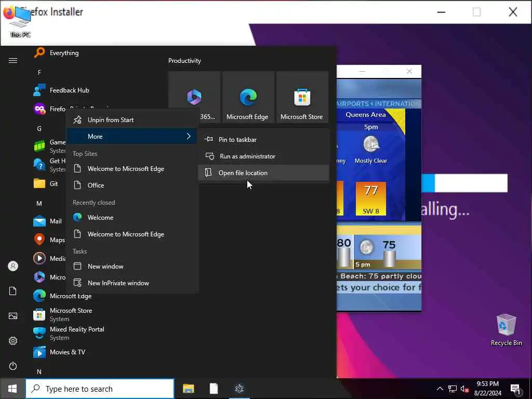This screenshot has height=399, width=532.
Task: Select the This PC desktop icon
Action: coord(20,21)
